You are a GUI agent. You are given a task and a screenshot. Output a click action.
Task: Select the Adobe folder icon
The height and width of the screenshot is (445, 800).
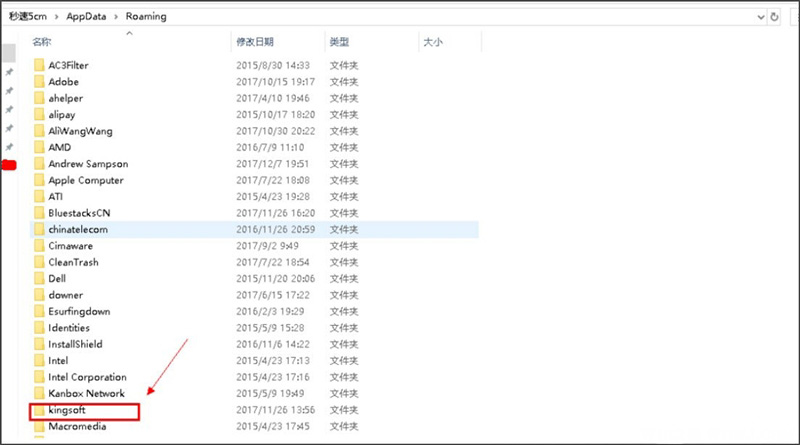click(x=39, y=82)
